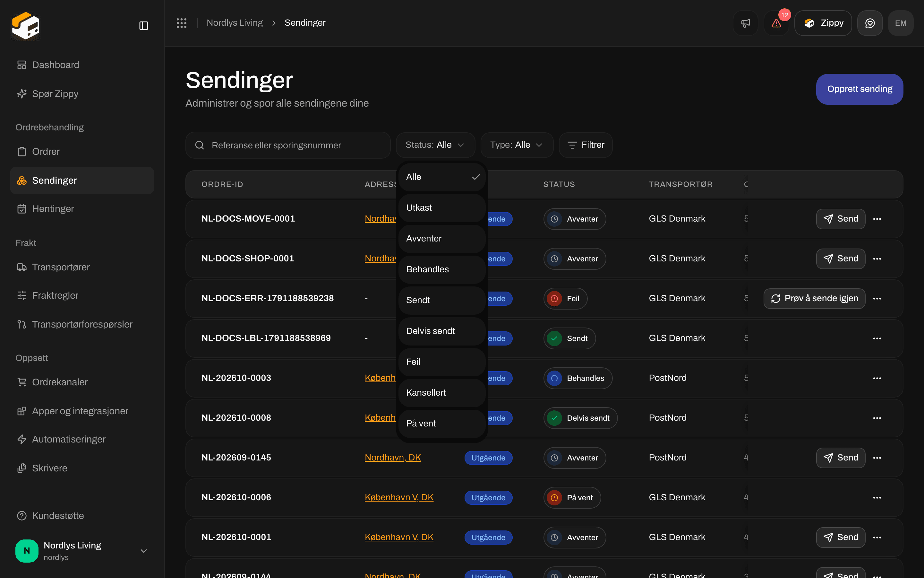Open Hentinger in the sidebar
Screen dimensions: 924x578
tap(82, 209)
